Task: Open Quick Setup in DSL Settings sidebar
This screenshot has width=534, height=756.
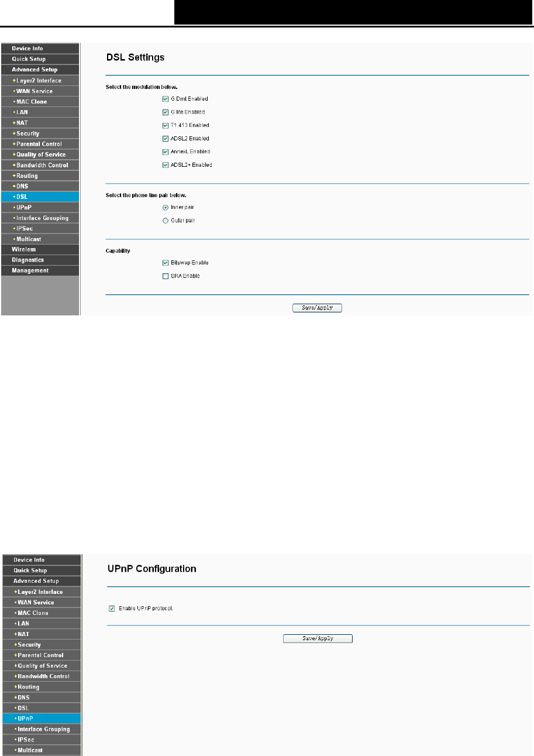Action: (x=40, y=59)
